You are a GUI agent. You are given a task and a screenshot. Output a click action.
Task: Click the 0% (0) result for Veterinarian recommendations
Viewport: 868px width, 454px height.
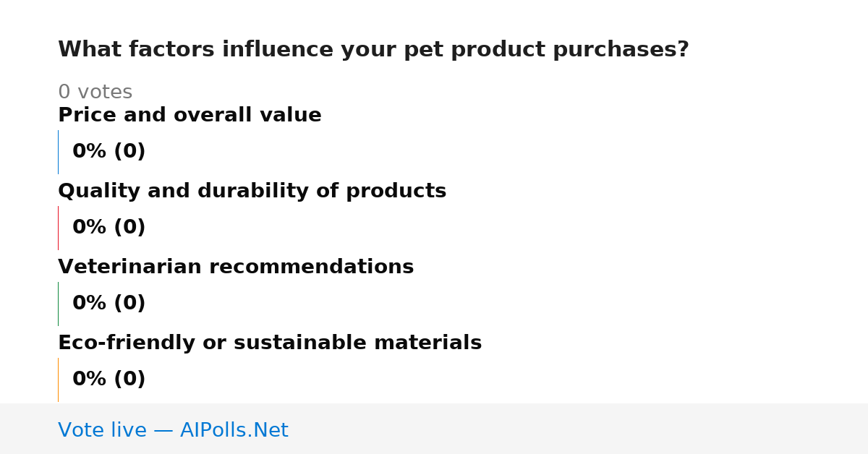(x=109, y=304)
